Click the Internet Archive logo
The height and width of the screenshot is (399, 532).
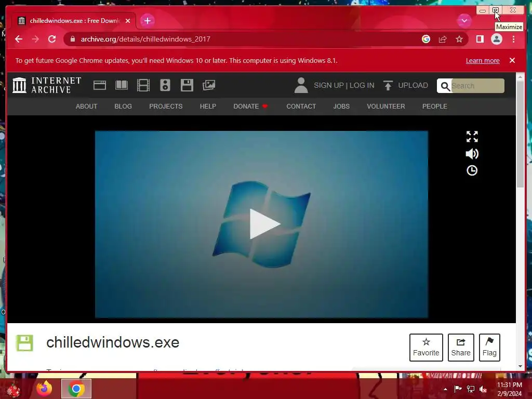(x=47, y=85)
